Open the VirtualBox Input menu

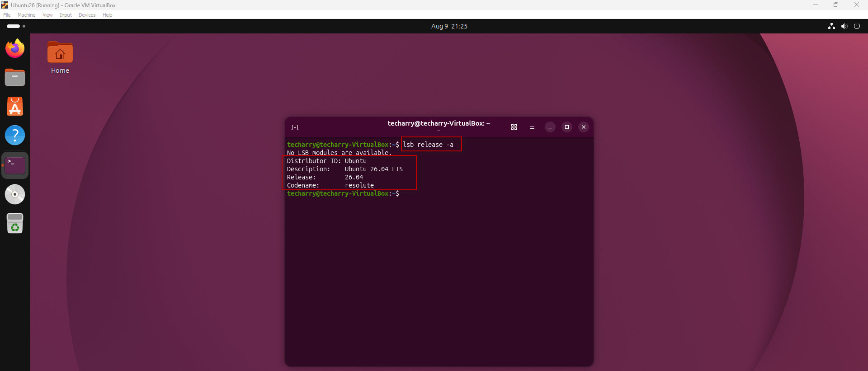(66, 15)
